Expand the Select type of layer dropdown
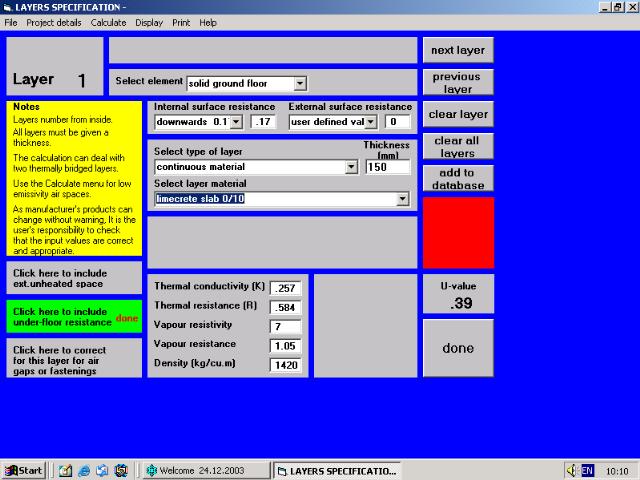640x480 pixels. pyautogui.click(x=350, y=167)
